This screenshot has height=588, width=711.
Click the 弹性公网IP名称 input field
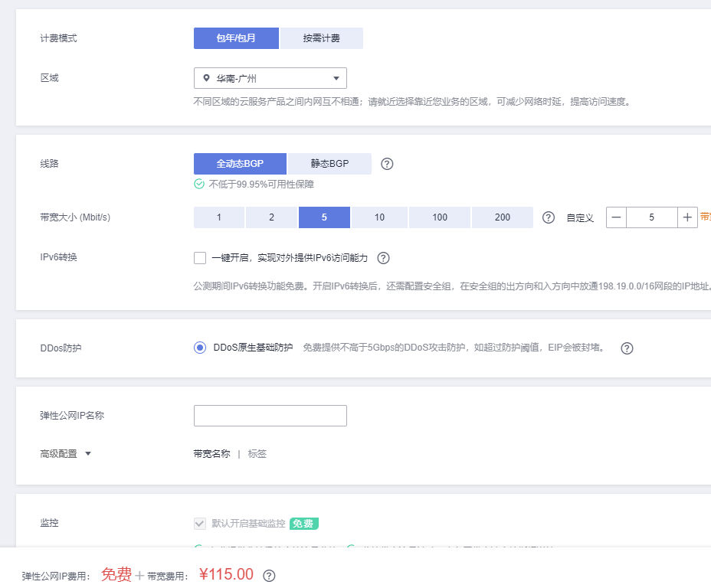pos(270,416)
